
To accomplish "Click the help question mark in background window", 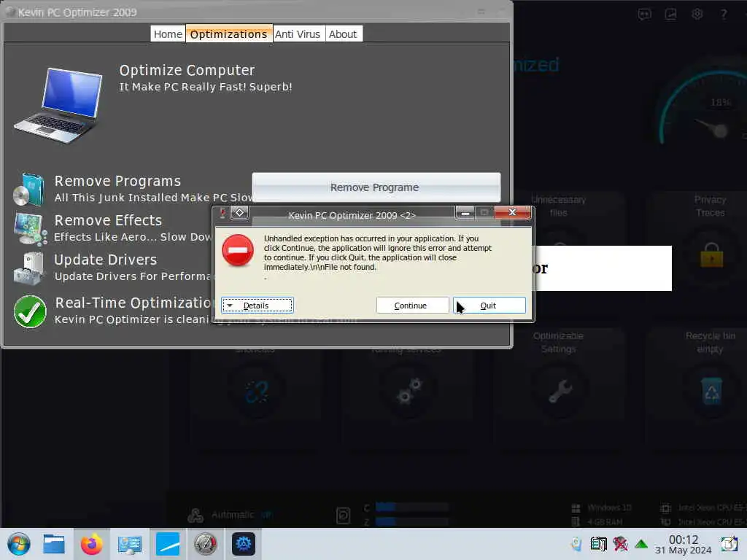I will point(724,15).
